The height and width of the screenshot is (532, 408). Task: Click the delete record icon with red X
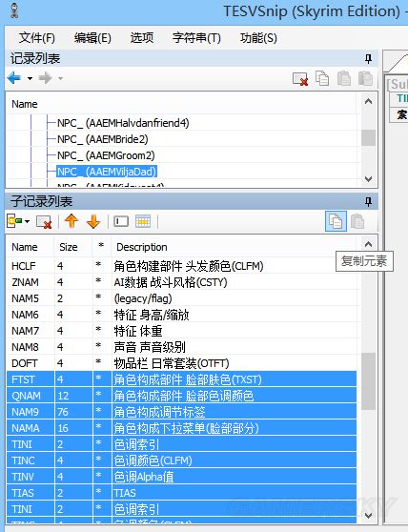tap(300, 79)
